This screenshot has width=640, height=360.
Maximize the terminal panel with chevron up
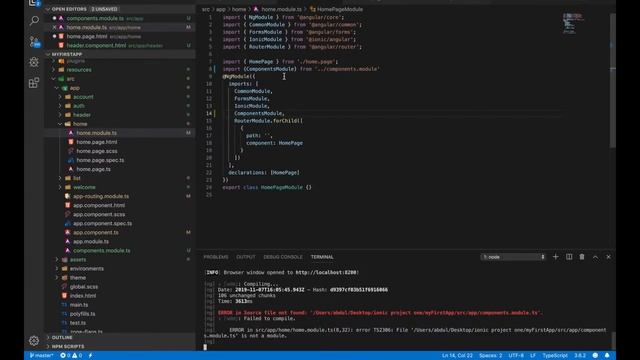coord(596,257)
